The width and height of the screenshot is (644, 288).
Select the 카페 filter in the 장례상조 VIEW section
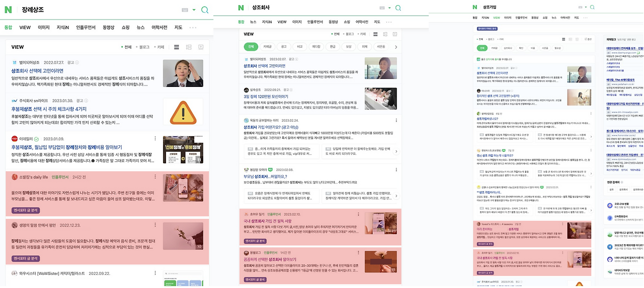159,47
